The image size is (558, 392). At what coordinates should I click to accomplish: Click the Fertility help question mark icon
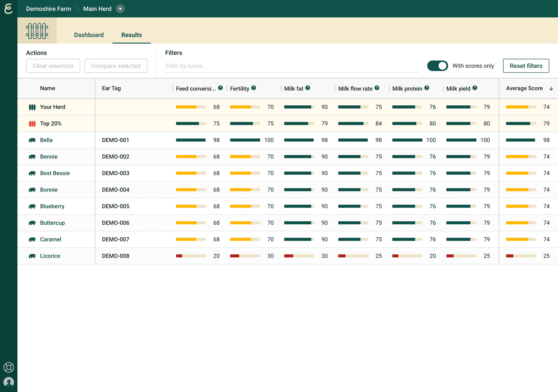click(254, 88)
